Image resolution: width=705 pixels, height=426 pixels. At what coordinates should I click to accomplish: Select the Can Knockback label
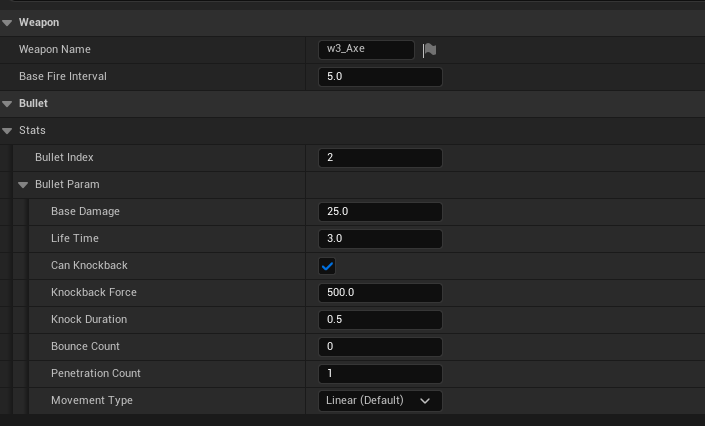(x=89, y=265)
